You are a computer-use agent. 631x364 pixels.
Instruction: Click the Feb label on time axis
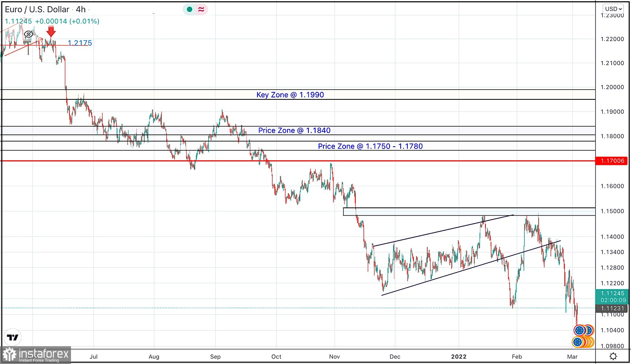coord(517,357)
